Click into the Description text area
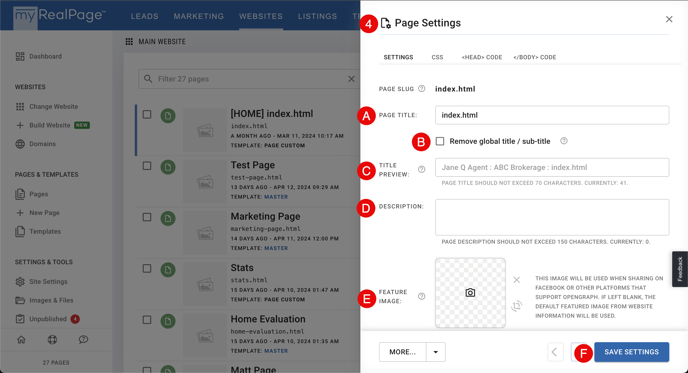This screenshot has height=373, width=688. [552, 217]
